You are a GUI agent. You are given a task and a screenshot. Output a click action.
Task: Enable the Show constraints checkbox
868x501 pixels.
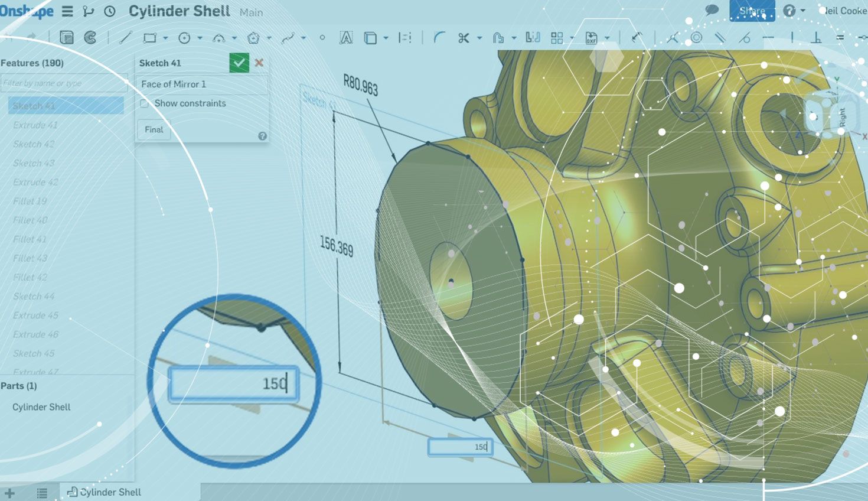point(144,103)
